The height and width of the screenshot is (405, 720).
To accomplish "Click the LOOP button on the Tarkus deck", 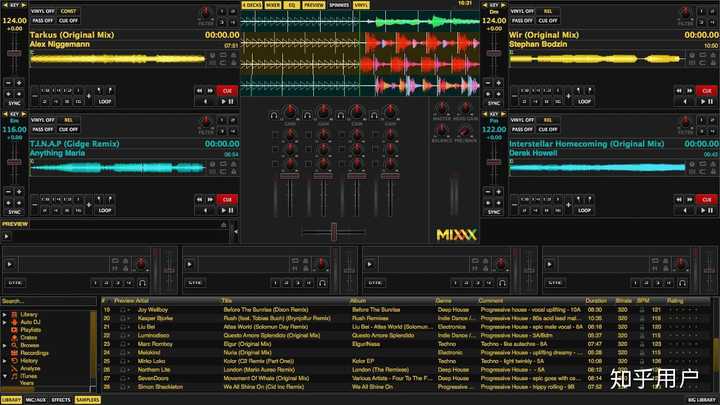I will pyautogui.click(x=105, y=101).
